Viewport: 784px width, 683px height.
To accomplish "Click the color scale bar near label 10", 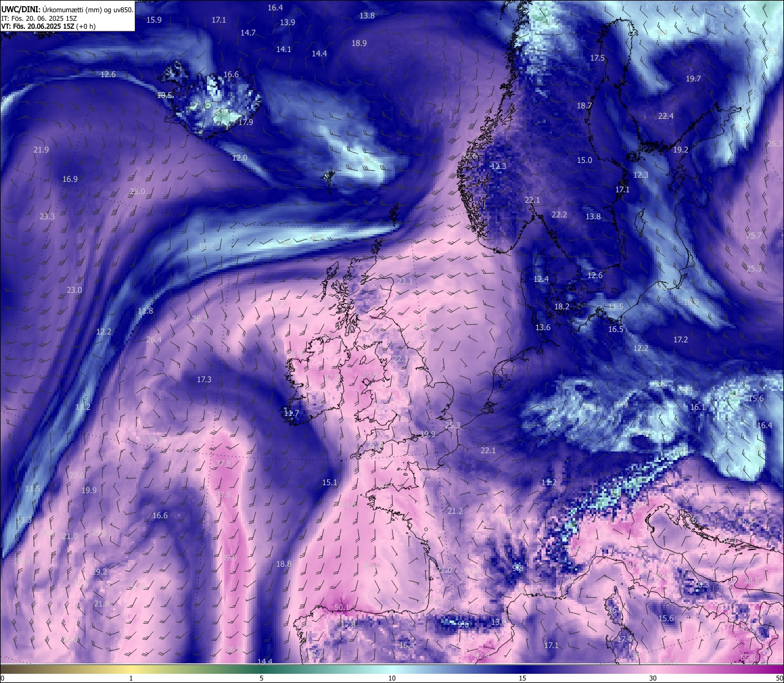I will (392, 668).
